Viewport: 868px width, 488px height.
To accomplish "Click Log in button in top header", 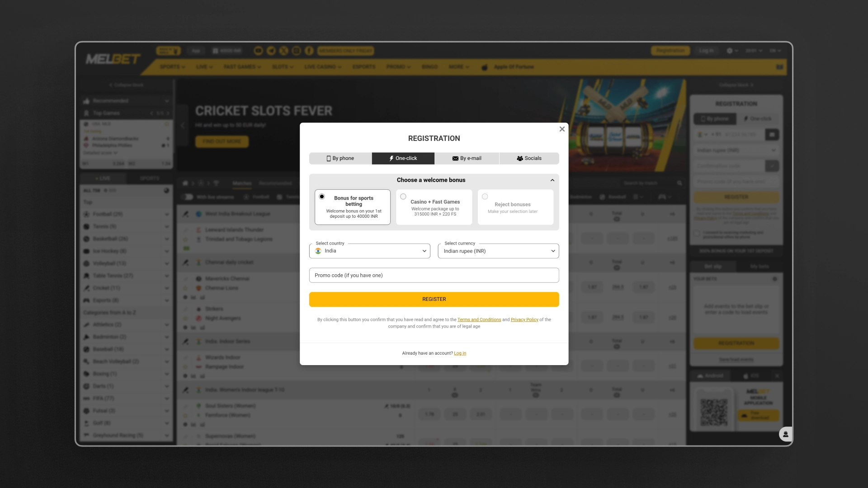I will [706, 51].
